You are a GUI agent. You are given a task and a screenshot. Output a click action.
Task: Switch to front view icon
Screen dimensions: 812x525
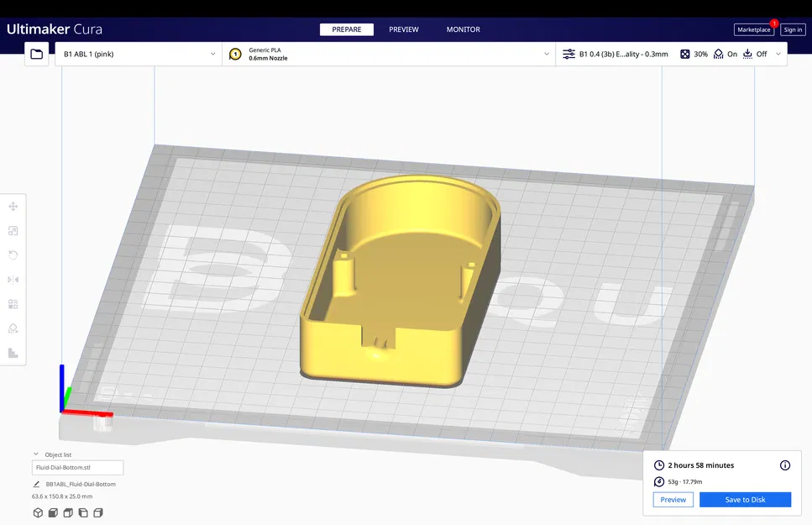tap(53, 512)
